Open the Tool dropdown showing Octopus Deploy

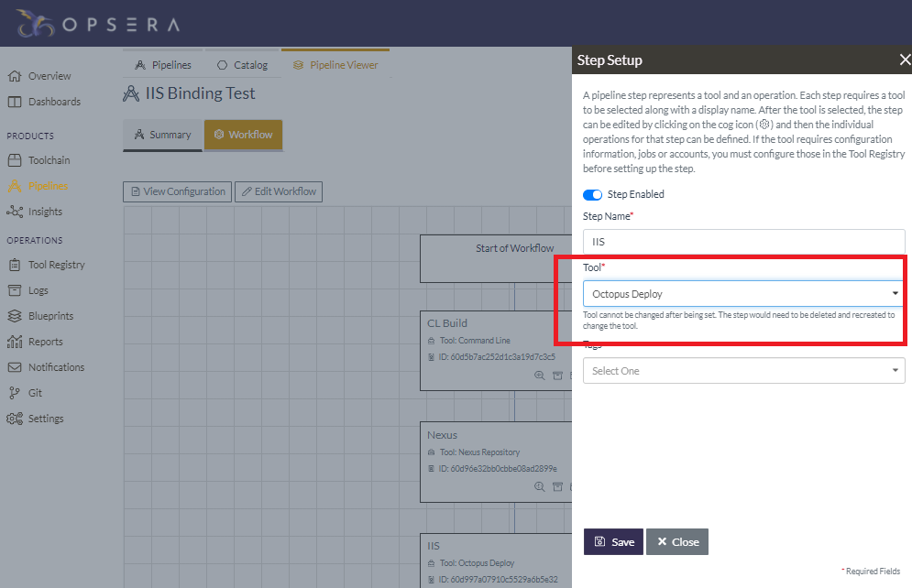[743, 294]
